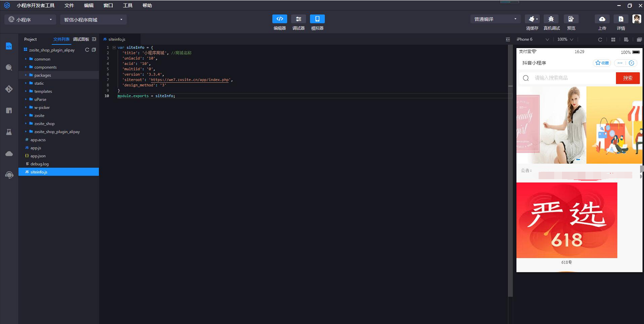644x324 pixels.
Task: Click the 上传 upload cloud icon
Action: (x=602, y=19)
